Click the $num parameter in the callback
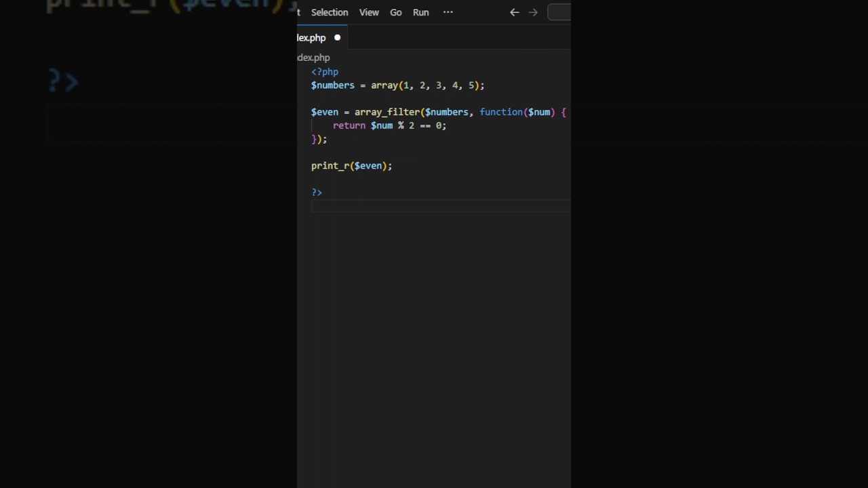The width and height of the screenshot is (868, 488). click(539, 112)
